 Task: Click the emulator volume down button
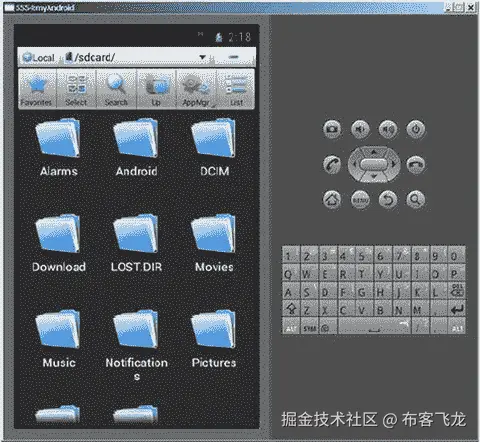pos(360,129)
